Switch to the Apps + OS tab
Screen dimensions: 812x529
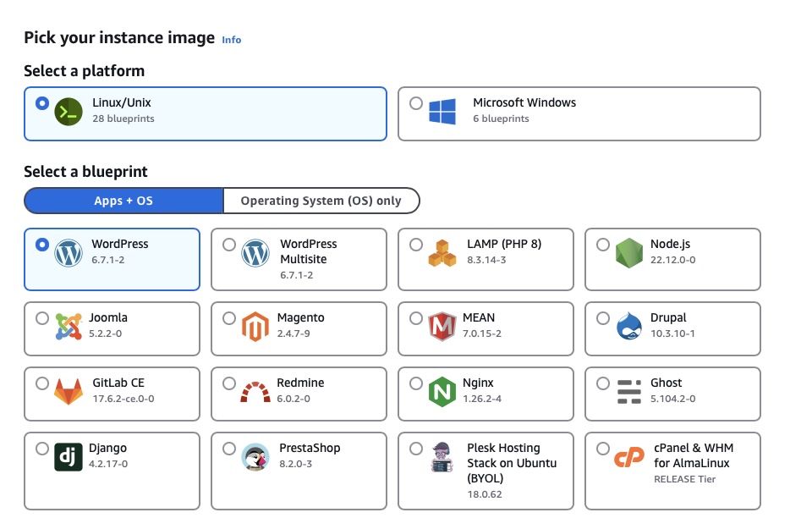coord(123,201)
